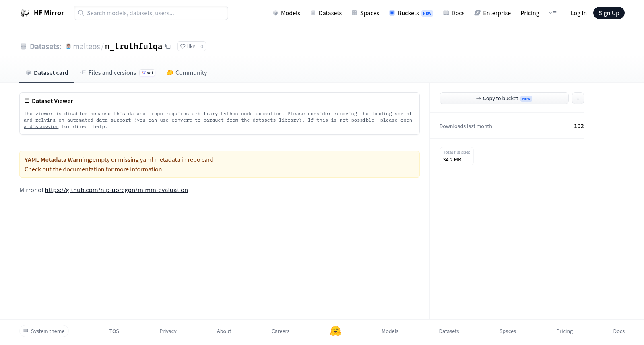Open Models in top navigation
The image size is (644, 345).
(x=287, y=13)
